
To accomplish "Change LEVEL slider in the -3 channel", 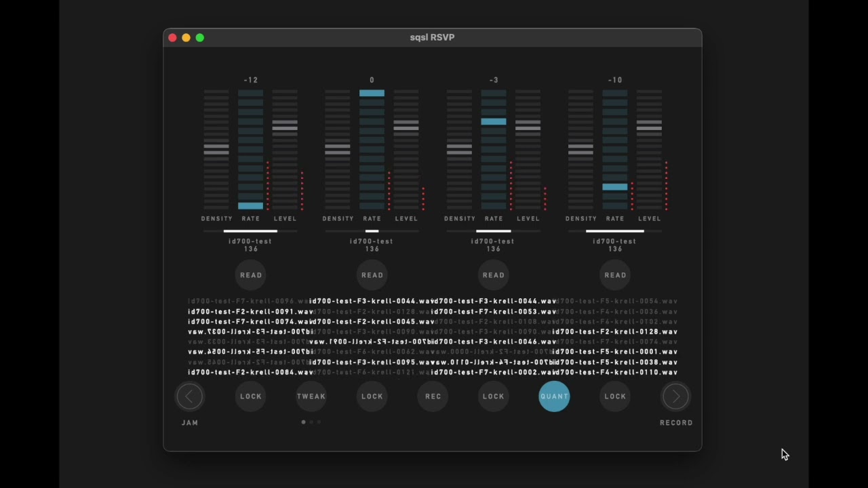I will click(528, 150).
